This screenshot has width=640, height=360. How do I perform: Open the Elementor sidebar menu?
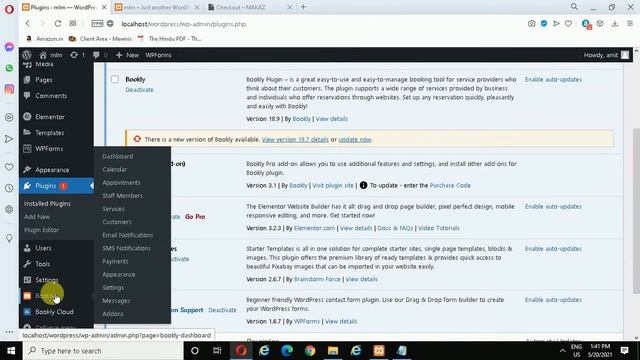49,117
